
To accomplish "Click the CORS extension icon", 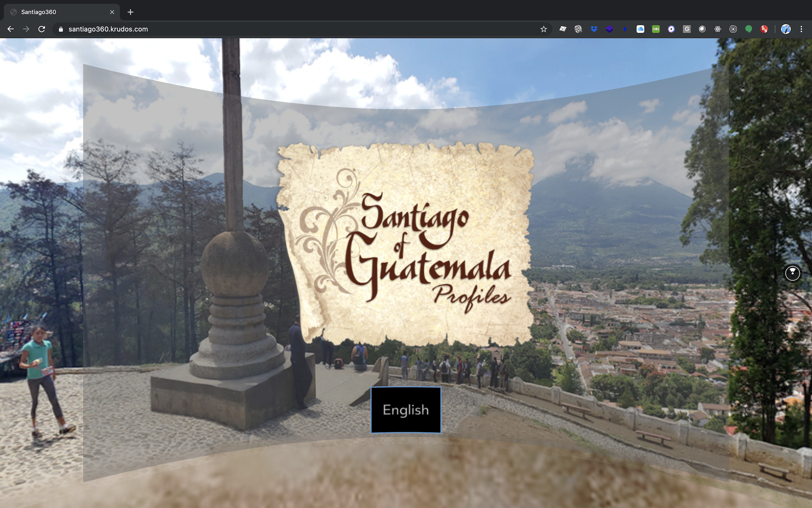I will coord(656,29).
